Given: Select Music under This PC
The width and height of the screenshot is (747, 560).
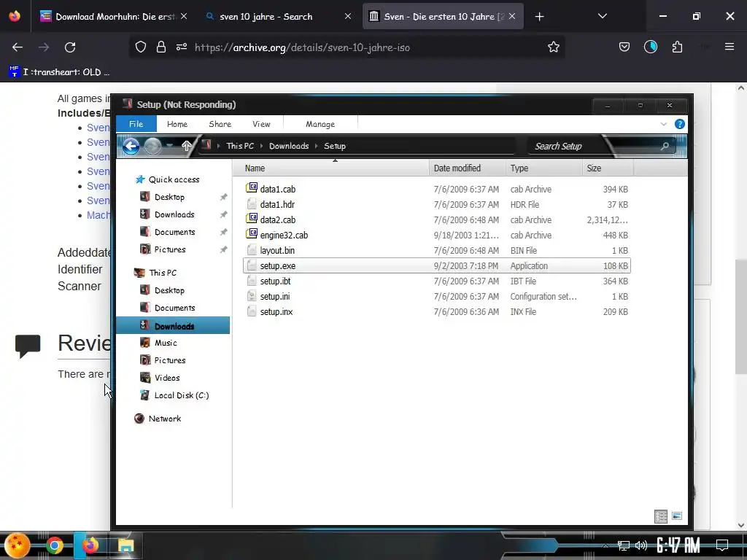Looking at the screenshot, I should pos(166,343).
